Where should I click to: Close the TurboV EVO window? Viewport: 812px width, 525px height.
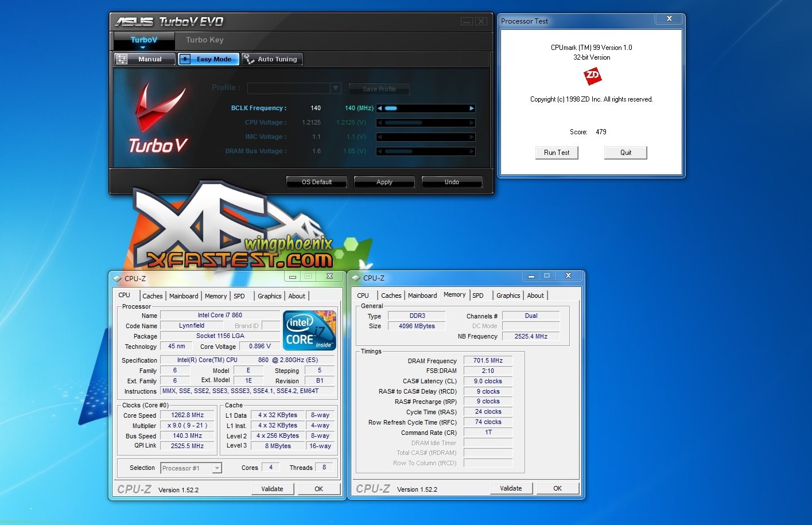click(x=481, y=21)
